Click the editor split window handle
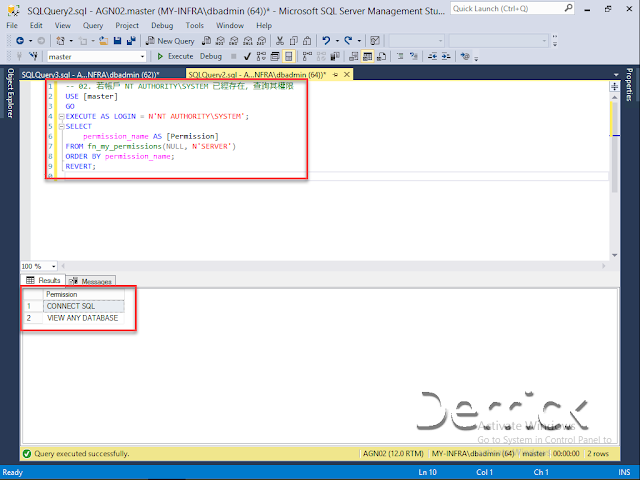The image size is (640, 480). (x=614, y=87)
